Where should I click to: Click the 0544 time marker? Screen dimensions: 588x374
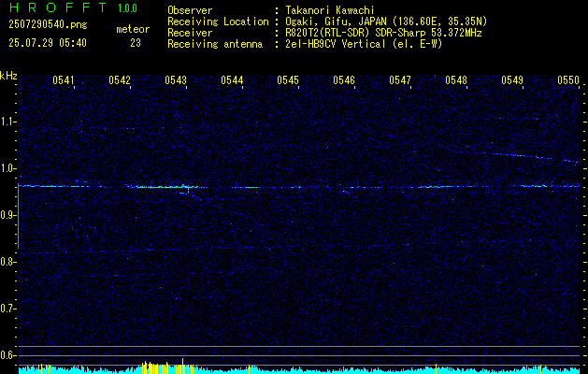(x=232, y=80)
